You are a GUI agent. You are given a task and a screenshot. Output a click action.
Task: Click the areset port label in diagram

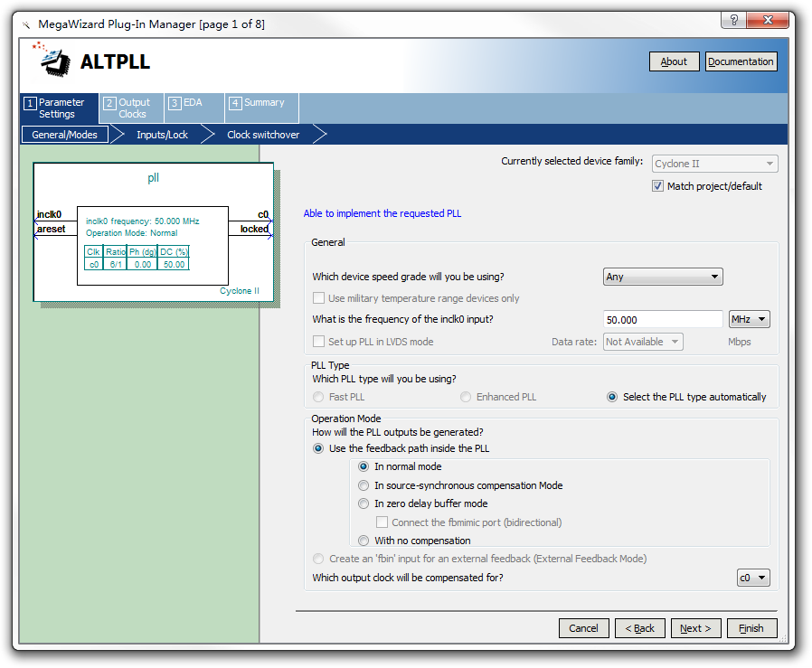click(51, 229)
